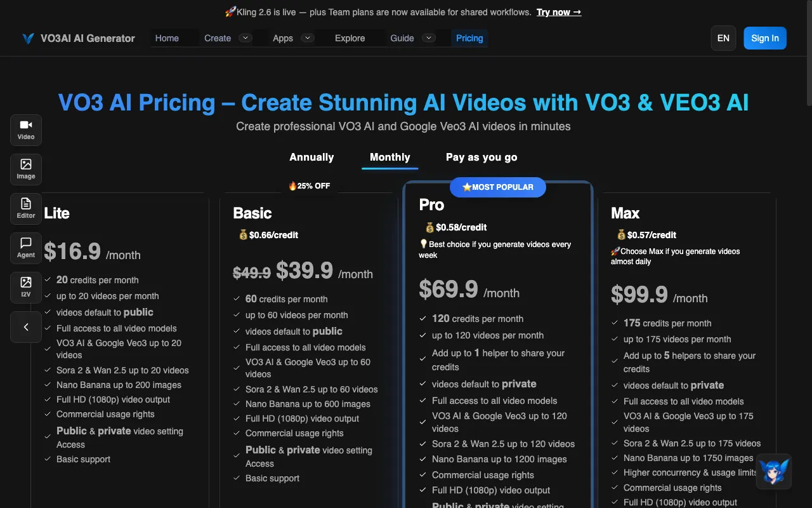Click the $39.9 Basic price
The image size is (812, 508).
tap(304, 271)
